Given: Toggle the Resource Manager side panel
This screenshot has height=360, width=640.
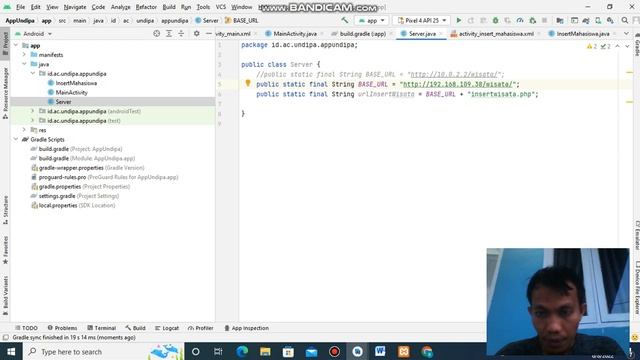Looking at the screenshot, I should tap(5, 93).
